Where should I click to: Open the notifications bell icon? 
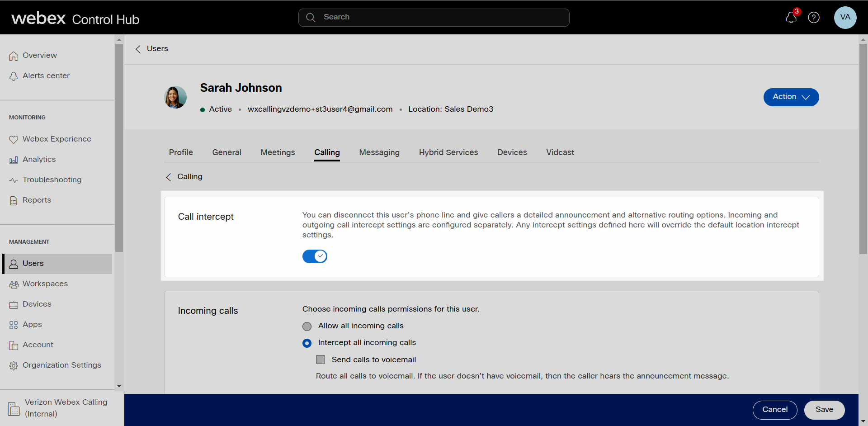[x=791, y=18]
